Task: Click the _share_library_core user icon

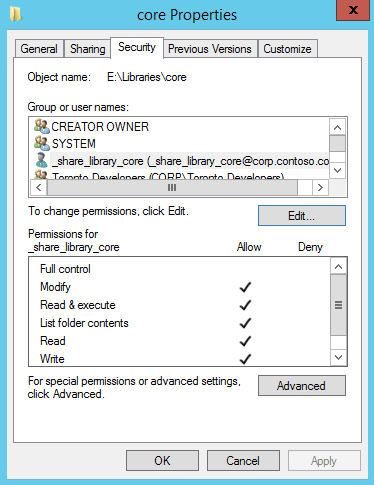Action: (x=42, y=161)
